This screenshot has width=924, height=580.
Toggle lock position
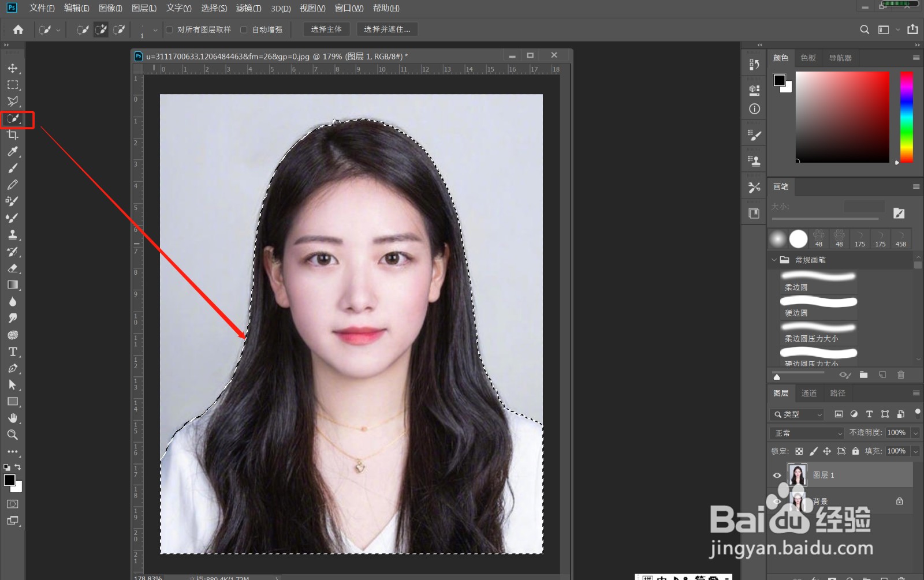point(827,451)
